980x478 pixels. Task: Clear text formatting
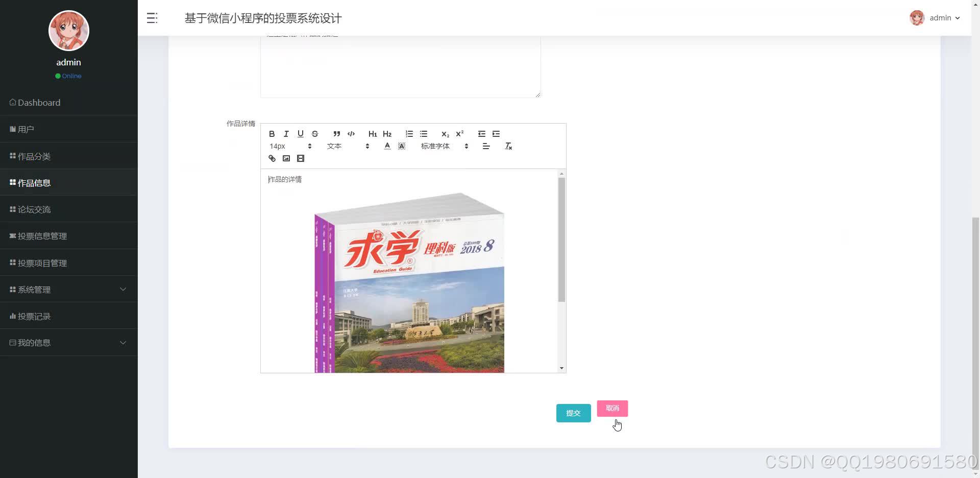[508, 146]
